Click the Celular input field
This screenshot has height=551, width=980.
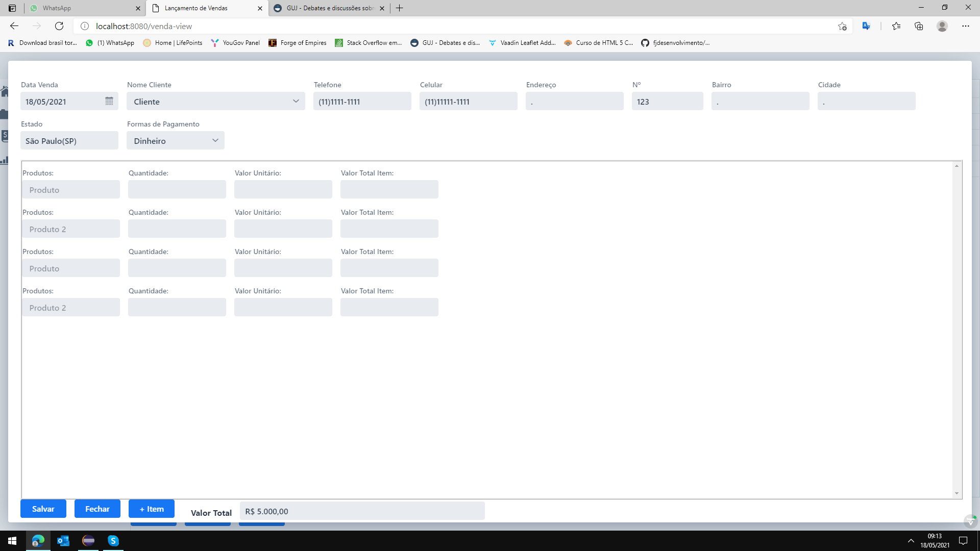click(469, 101)
